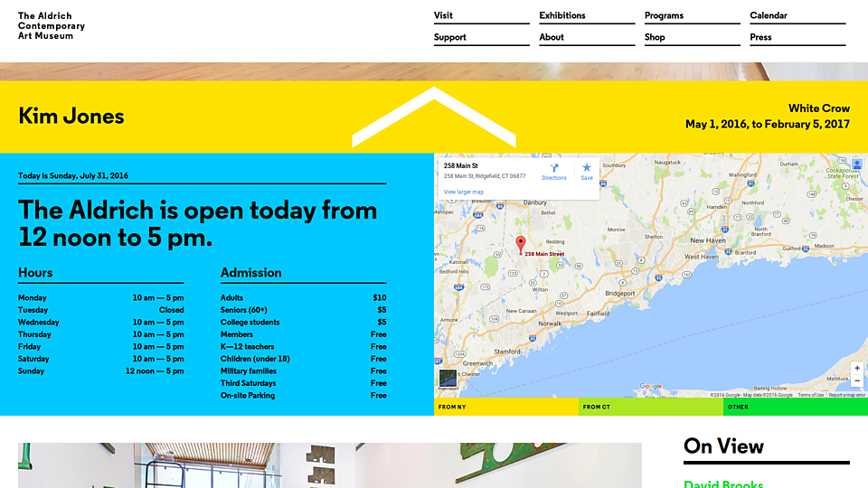Click the View larger map link
Screen dimensions: 868x488
coord(464,192)
